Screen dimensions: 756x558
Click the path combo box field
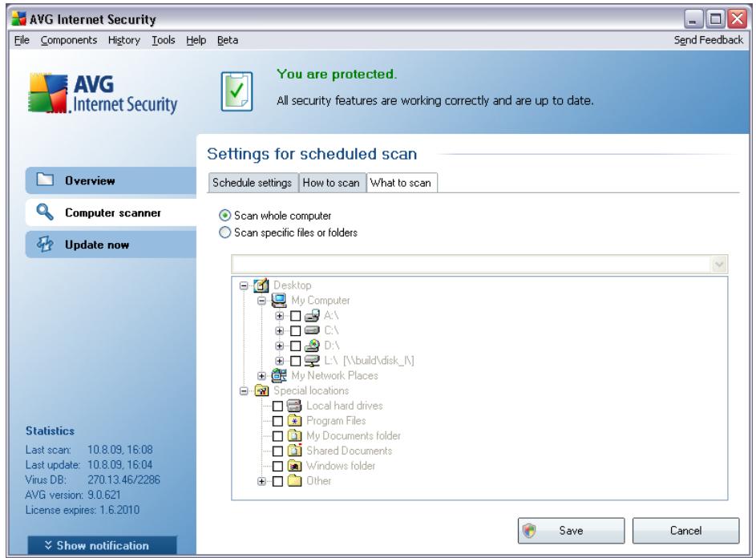479,265
